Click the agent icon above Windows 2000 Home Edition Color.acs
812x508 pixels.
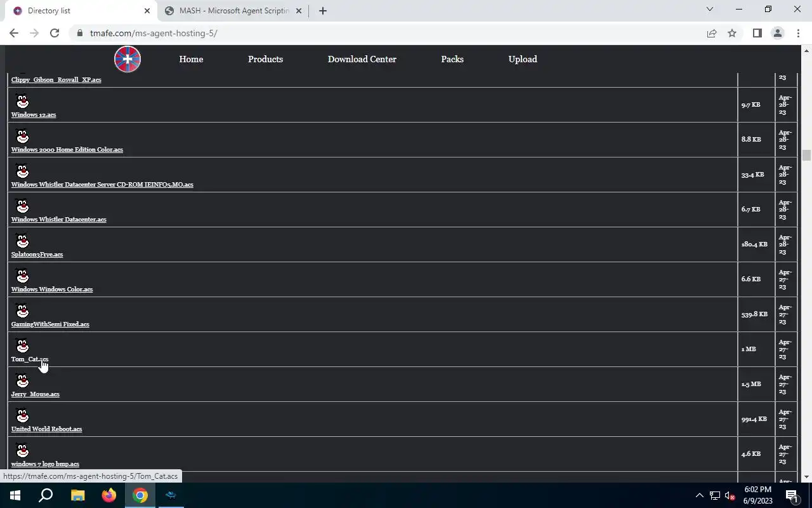pos(22,137)
